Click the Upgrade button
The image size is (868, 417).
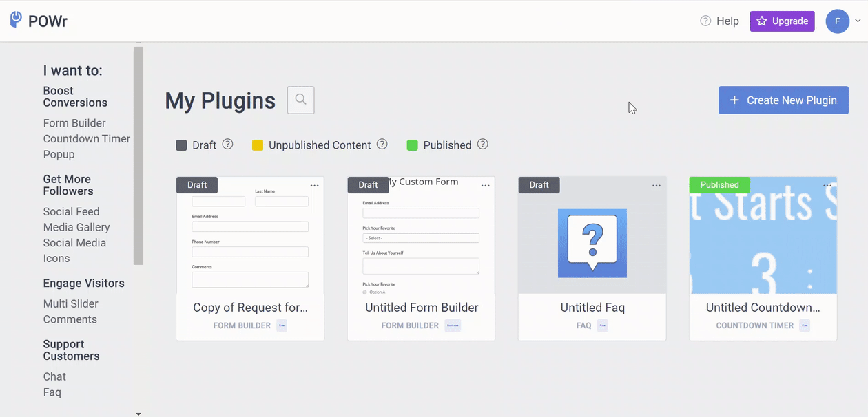coord(782,21)
